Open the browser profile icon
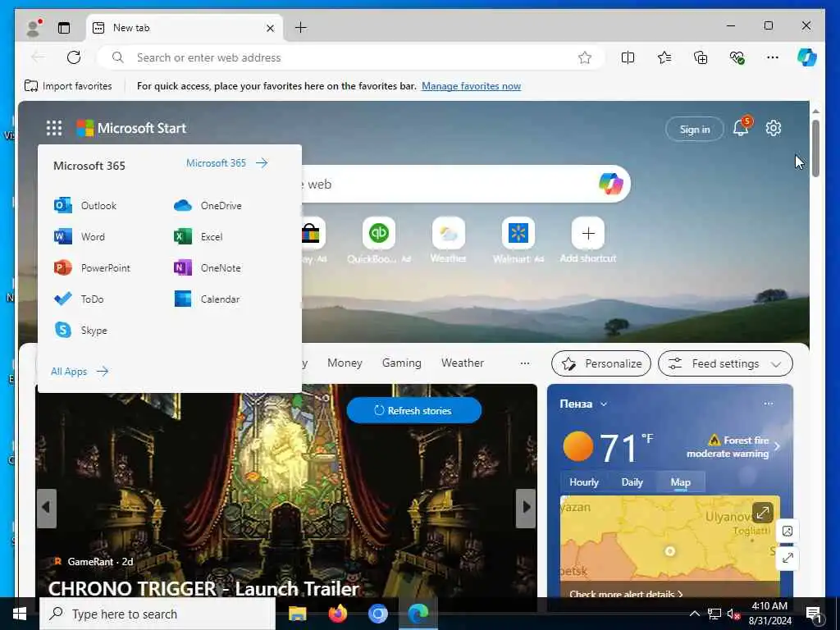This screenshot has width=840, height=630. point(34,28)
